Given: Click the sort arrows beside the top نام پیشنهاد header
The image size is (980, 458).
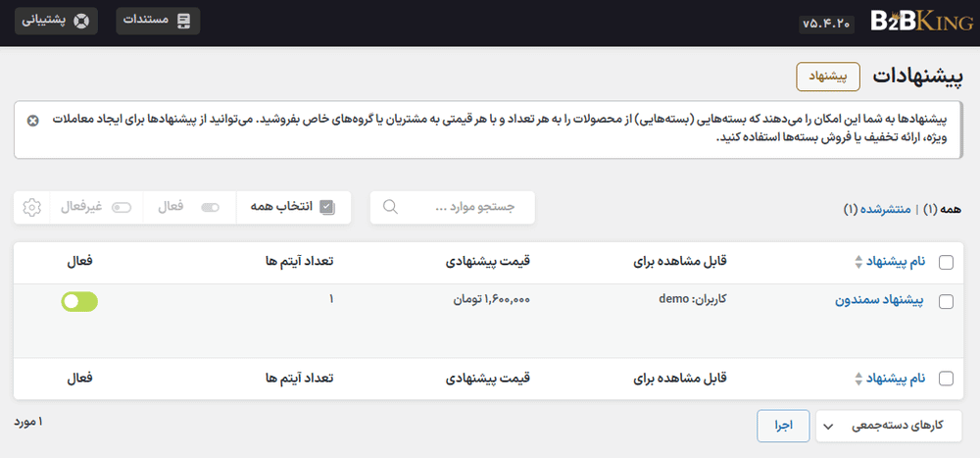Looking at the screenshot, I should (x=858, y=262).
